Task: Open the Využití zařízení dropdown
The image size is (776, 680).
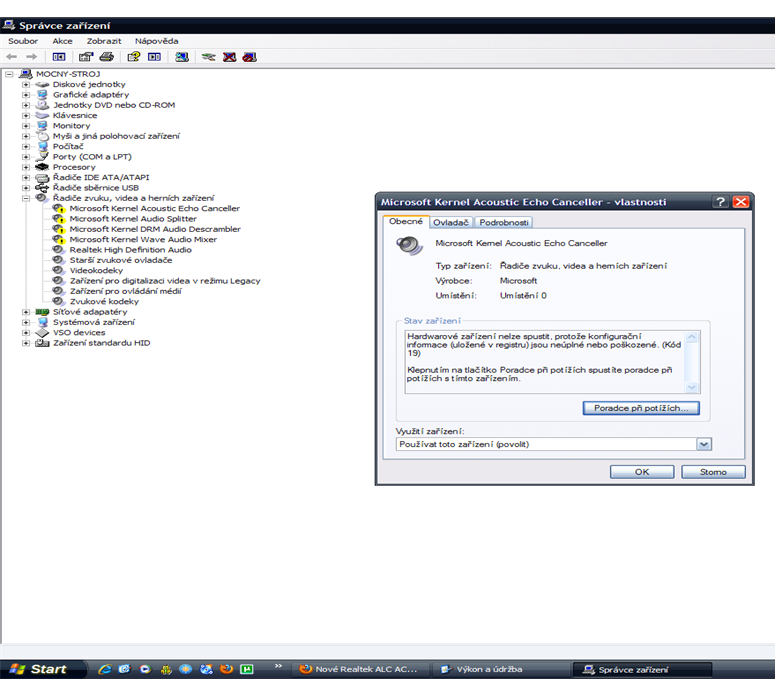Action: 704,444
